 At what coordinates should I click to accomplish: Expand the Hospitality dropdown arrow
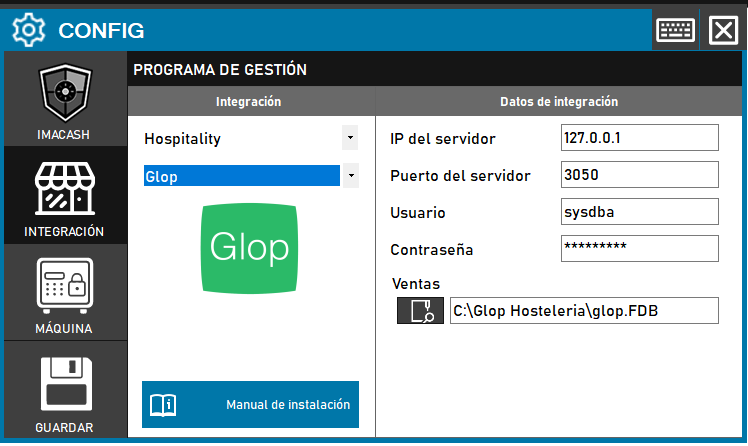pos(350,138)
